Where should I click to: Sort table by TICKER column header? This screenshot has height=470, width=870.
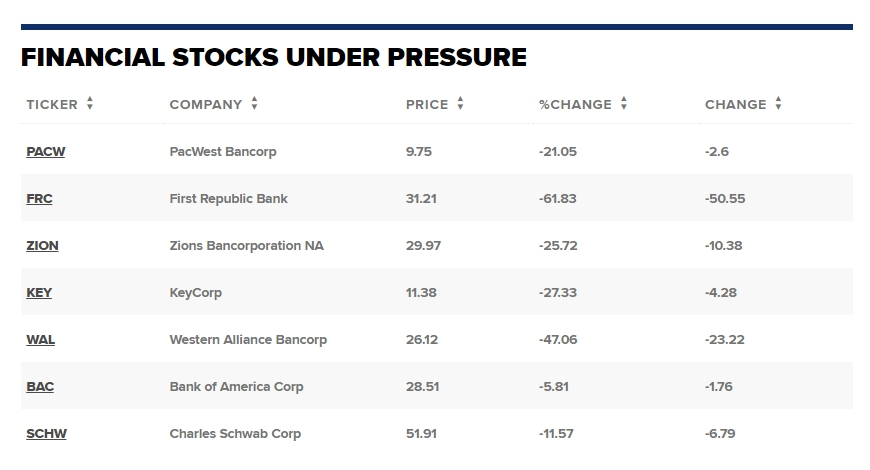click(x=51, y=104)
